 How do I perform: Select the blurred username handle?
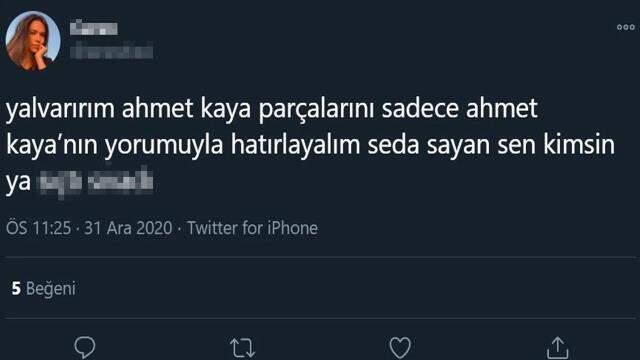coord(111,51)
